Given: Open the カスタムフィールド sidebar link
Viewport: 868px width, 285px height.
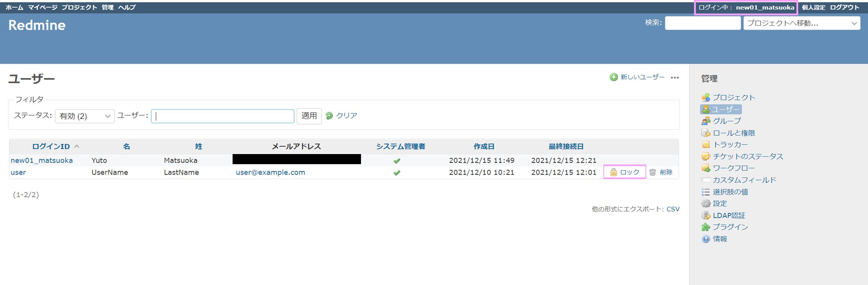Looking at the screenshot, I should tap(744, 180).
